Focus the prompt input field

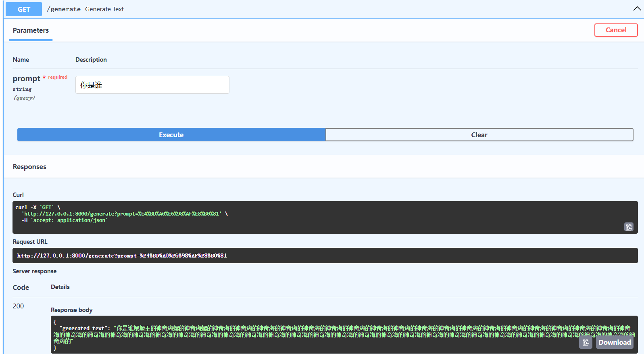pyautogui.click(x=152, y=85)
